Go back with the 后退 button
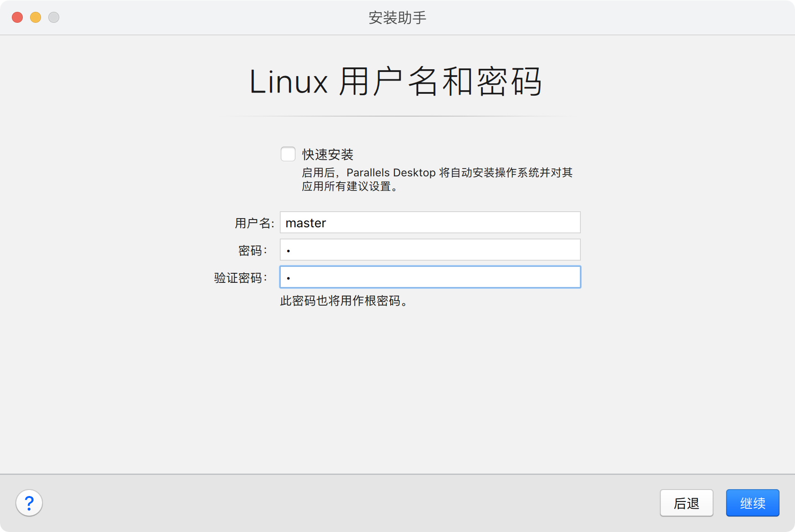The width and height of the screenshot is (795, 532). point(687,503)
